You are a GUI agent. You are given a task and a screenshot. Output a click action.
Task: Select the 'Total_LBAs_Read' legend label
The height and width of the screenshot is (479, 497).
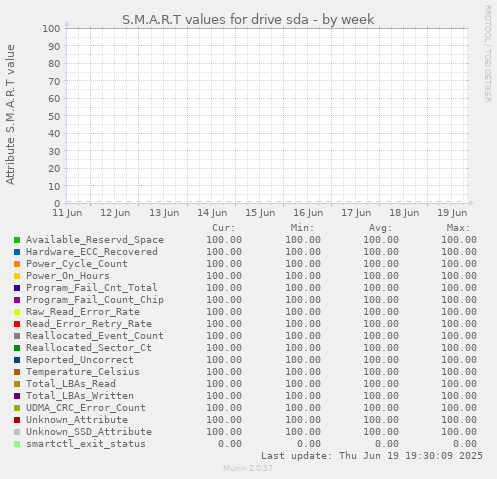[x=71, y=384]
